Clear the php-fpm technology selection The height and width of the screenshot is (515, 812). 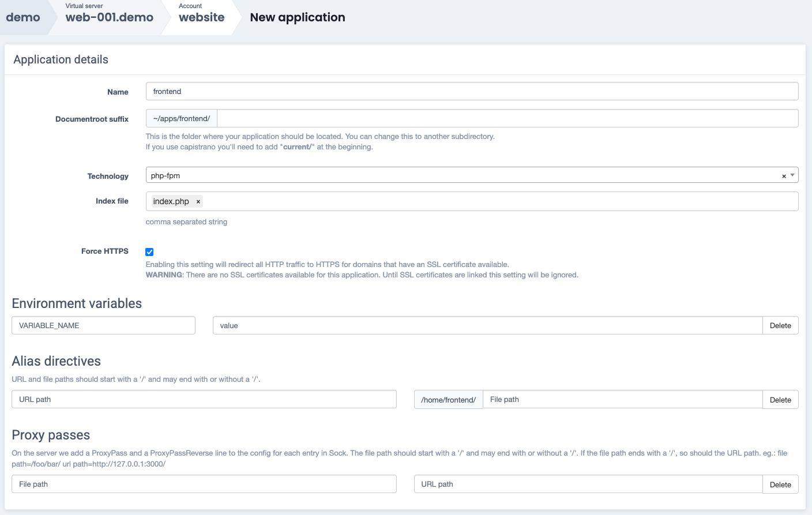(x=784, y=176)
